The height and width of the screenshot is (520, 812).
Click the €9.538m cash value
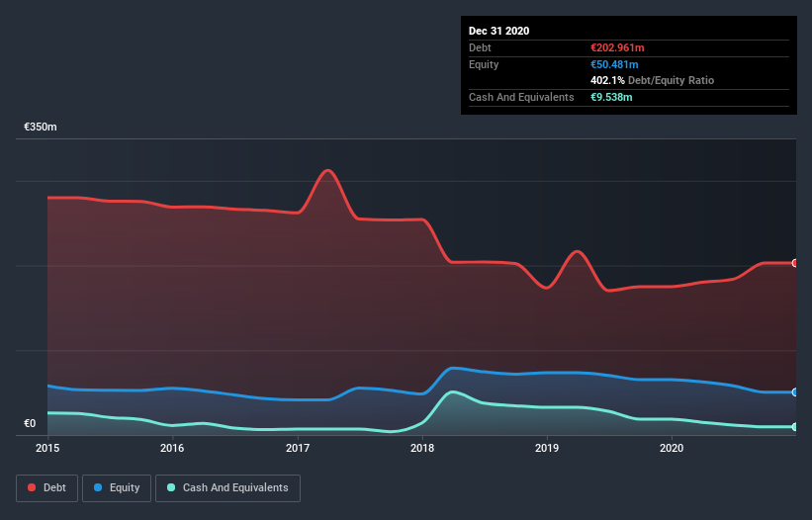(x=611, y=97)
